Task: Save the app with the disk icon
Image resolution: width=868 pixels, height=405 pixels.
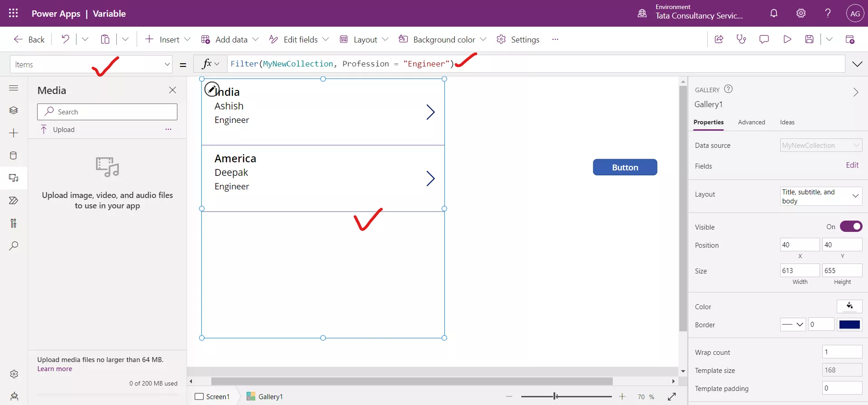Action: tap(810, 39)
